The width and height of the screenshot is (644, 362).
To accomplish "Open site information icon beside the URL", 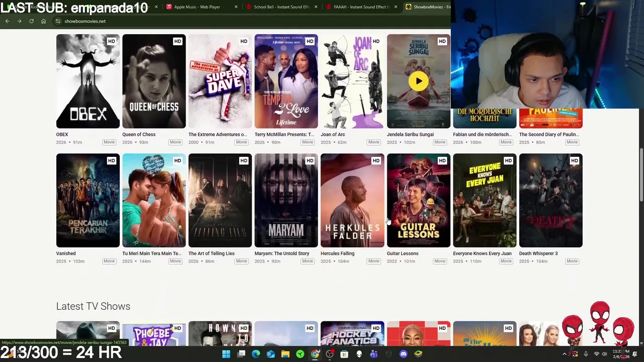I will click(58, 21).
